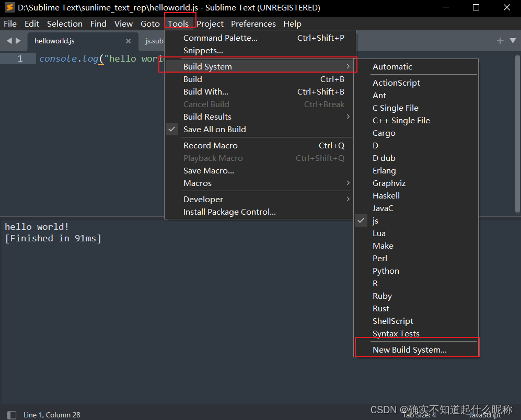Screen dimensions: 521x420
Task: Pick Python build system
Action: pos(416,271)
